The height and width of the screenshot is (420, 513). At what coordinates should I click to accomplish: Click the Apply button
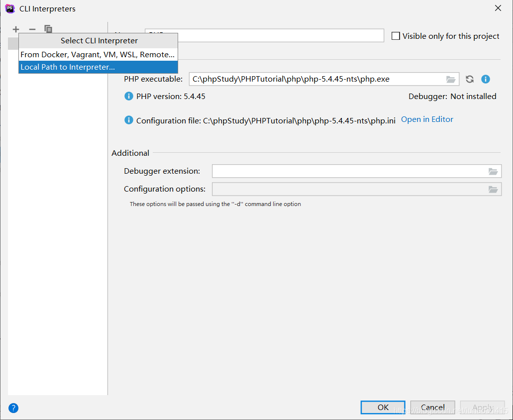pyautogui.click(x=483, y=407)
